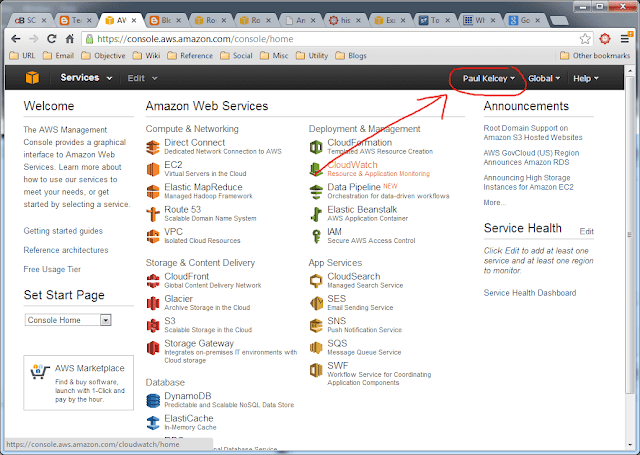Image resolution: width=640 pixels, height=455 pixels.
Task: Bookmark this page with the star icon
Action: coord(585,39)
